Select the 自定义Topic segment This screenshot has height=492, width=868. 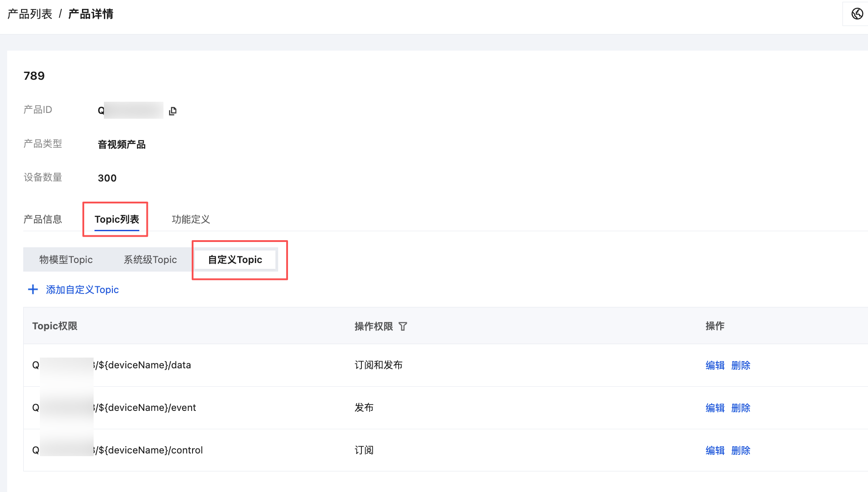(x=235, y=259)
